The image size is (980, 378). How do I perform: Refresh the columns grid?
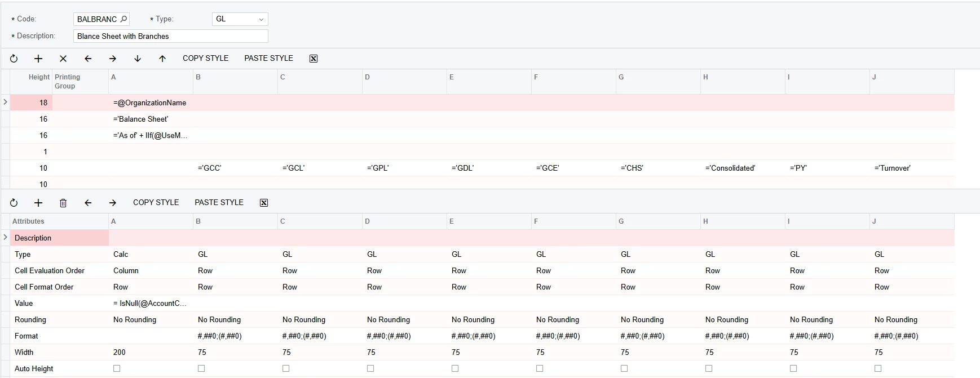14,203
